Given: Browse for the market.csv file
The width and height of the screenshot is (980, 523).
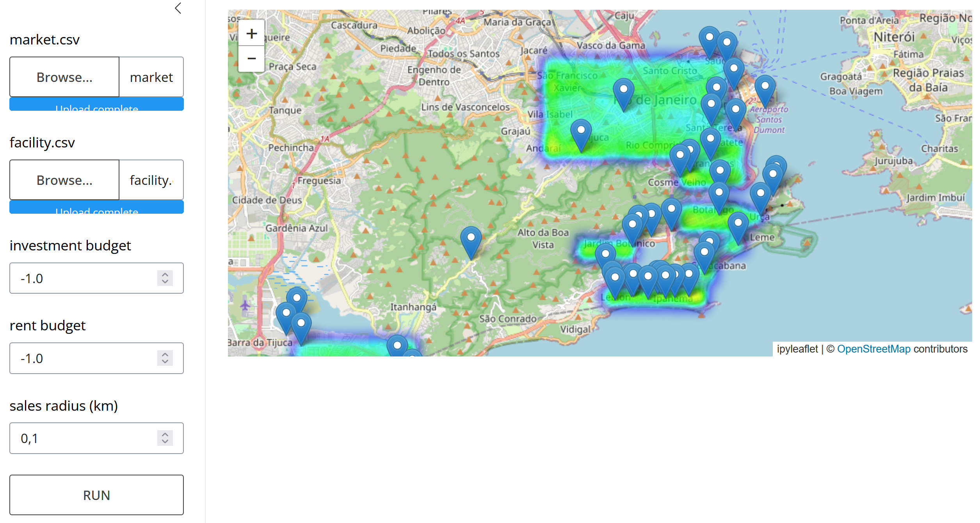Looking at the screenshot, I should [x=64, y=77].
